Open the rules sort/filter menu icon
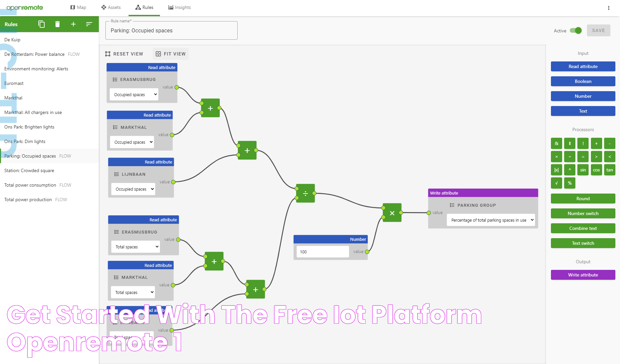This screenshot has width=620, height=364. click(x=89, y=24)
